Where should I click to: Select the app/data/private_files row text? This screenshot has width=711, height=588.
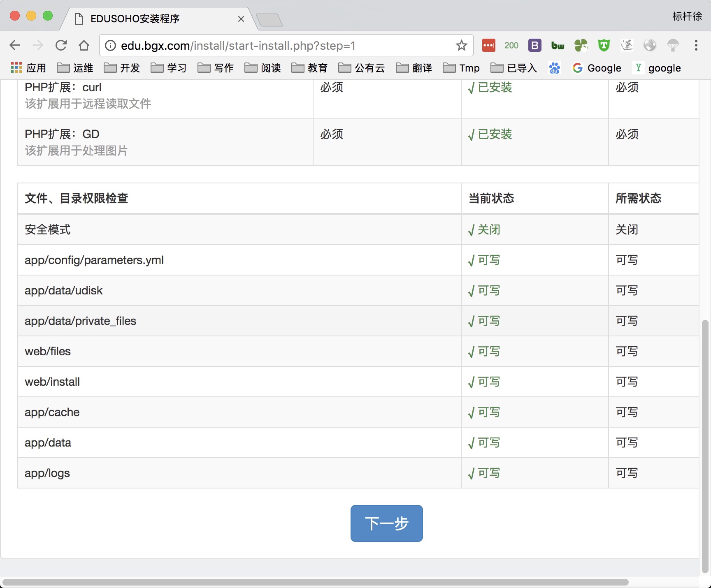[x=80, y=321]
